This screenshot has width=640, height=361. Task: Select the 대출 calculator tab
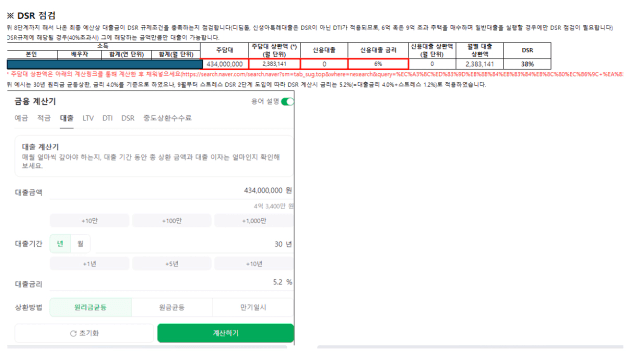click(x=67, y=118)
